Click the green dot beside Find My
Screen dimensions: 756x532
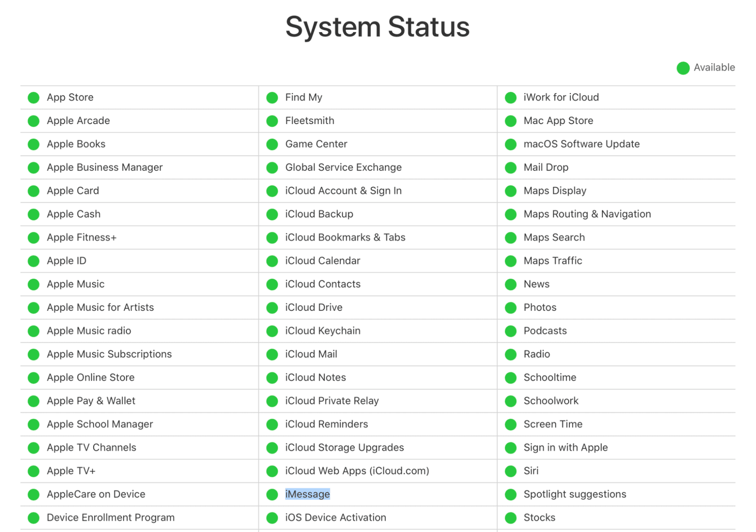point(272,97)
